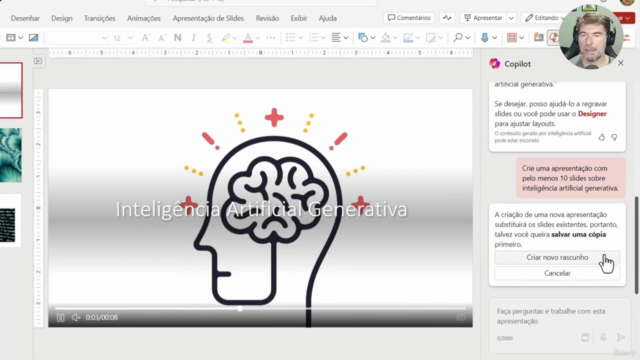The width and height of the screenshot is (640, 360).
Task: Click the picture background icon in toolbar
Action: tap(33, 38)
